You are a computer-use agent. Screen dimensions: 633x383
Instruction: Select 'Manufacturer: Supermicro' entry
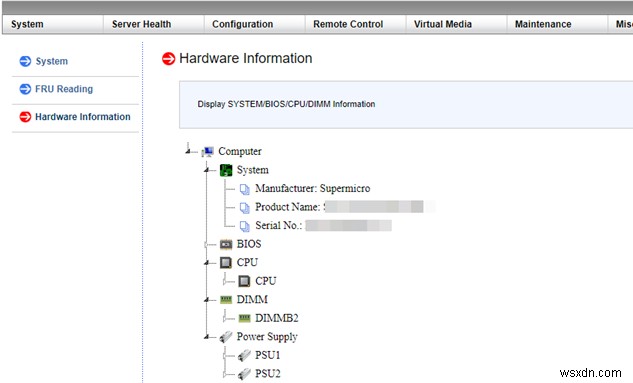(x=312, y=188)
